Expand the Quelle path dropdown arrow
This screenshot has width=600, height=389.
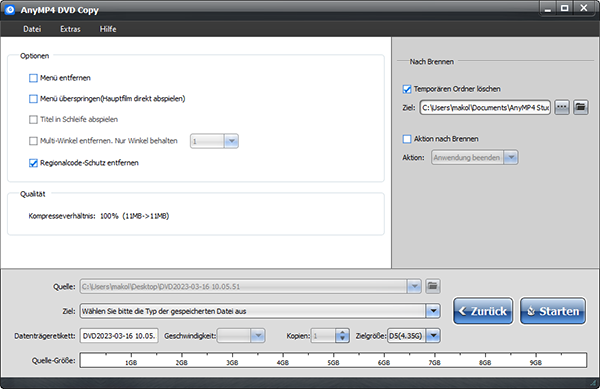click(414, 286)
